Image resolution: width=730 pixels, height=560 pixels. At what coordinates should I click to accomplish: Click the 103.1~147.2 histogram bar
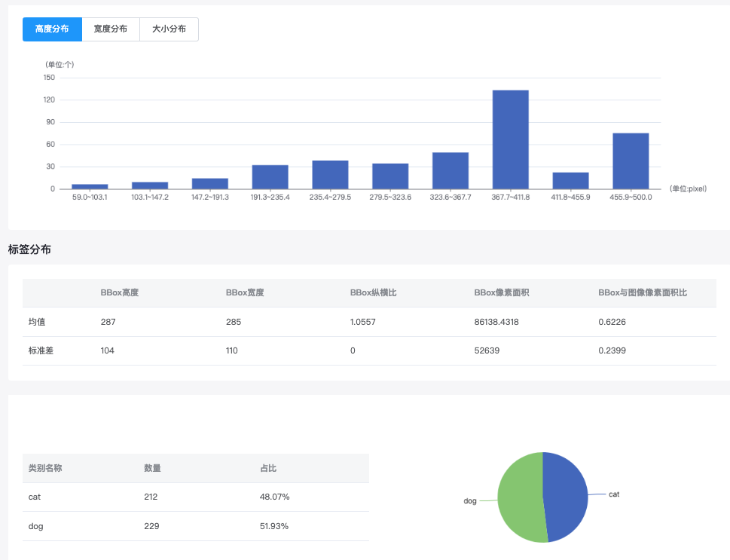tap(150, 185)
